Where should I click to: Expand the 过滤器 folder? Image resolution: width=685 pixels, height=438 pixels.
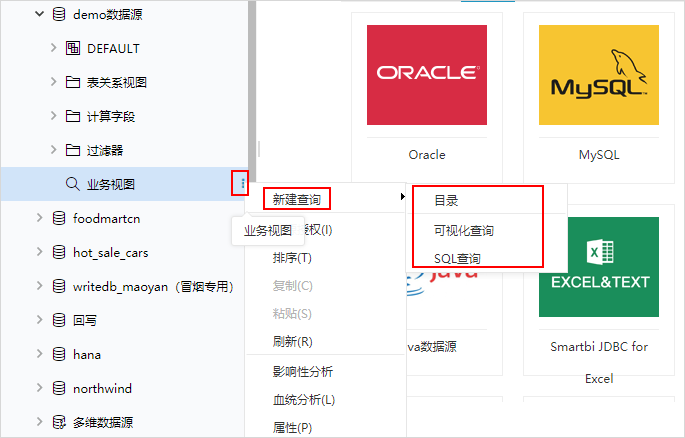coord(53,150)
